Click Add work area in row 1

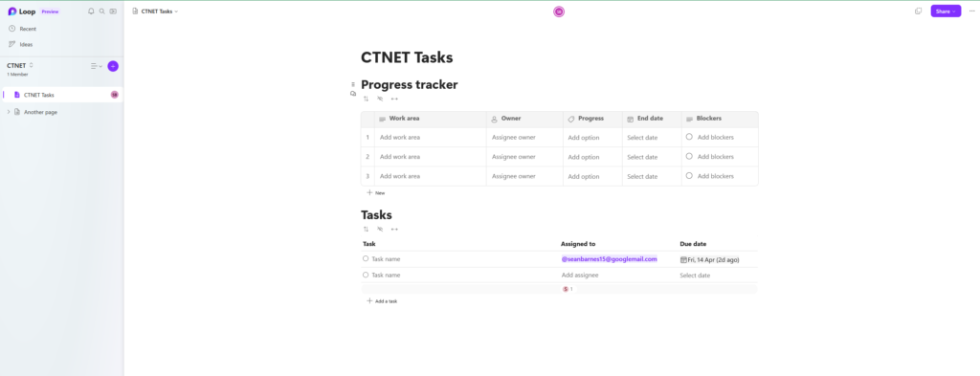point(400,138)
